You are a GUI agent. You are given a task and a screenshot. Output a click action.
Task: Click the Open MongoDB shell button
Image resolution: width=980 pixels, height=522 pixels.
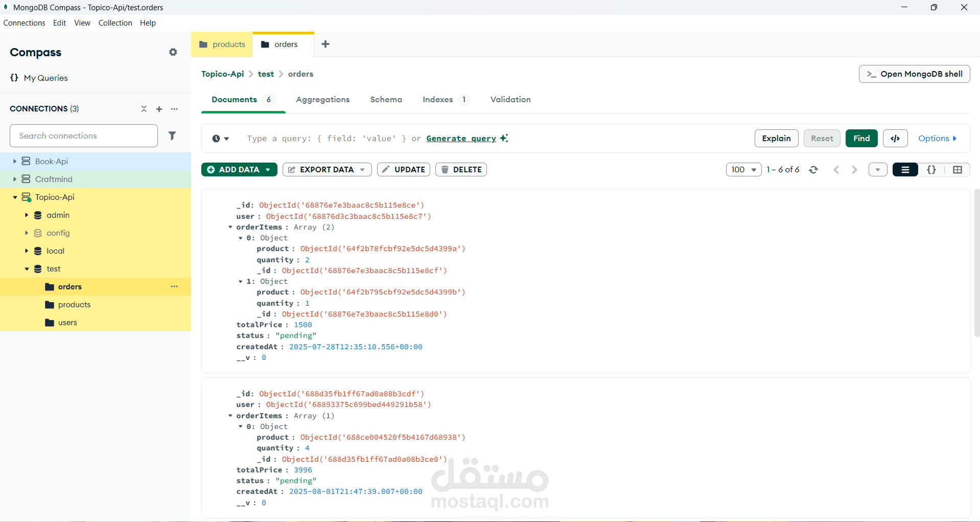(x=915, y=74)
